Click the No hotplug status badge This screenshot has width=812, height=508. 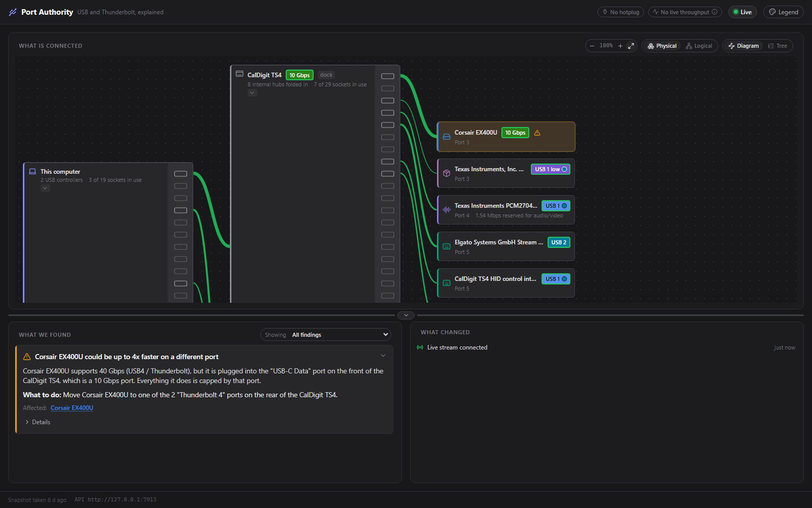pos(621,12)
